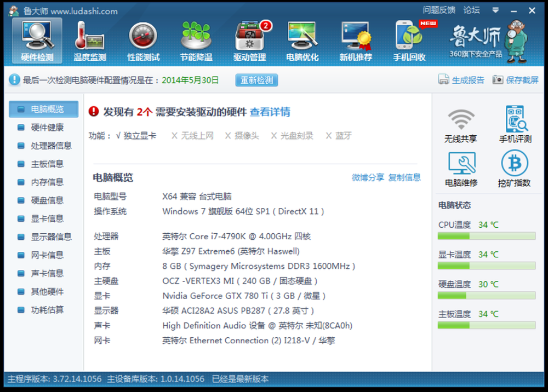Viewport: 548px width, 392px height.
Task: Click the 主板温度 progress bar
Action: [487, 325]
